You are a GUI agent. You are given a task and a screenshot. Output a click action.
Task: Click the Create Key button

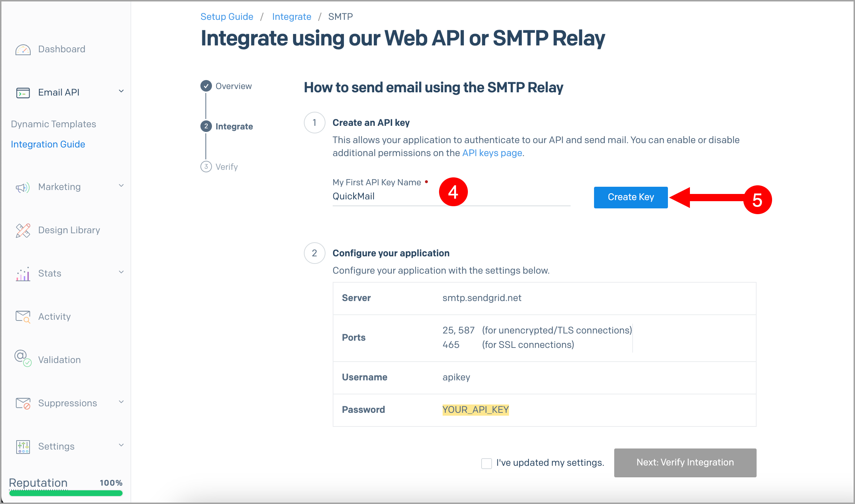(x=631, y=197)
